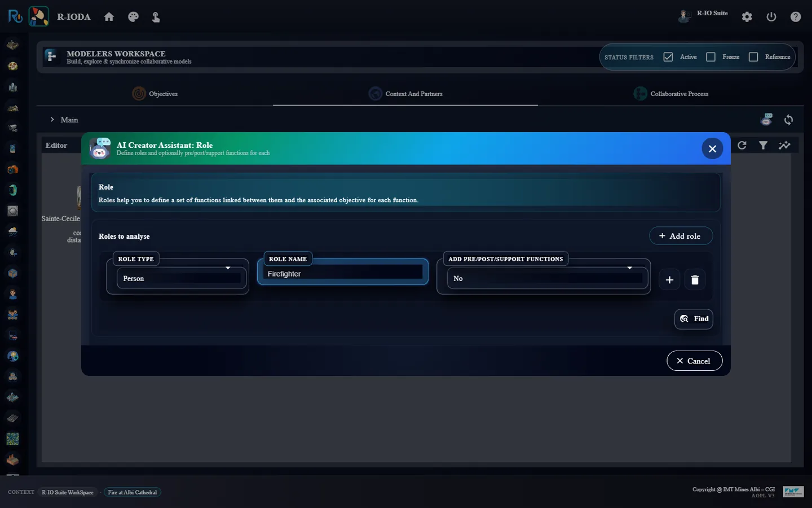The image size is (812, 508).
Task: Click the R-IO Suite user profile
Action: pyautogui.click(x=703, y=14)
